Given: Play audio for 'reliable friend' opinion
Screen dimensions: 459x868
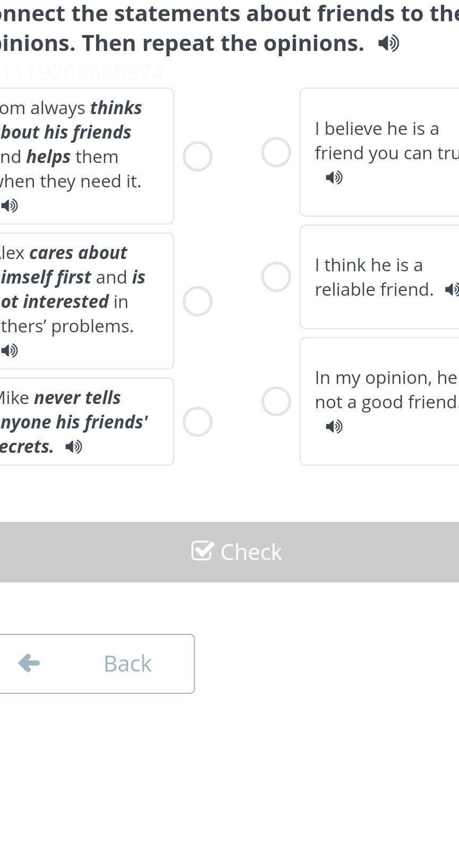Looking at the screenshot, I should pyautogui.click(x=452, y=290).
